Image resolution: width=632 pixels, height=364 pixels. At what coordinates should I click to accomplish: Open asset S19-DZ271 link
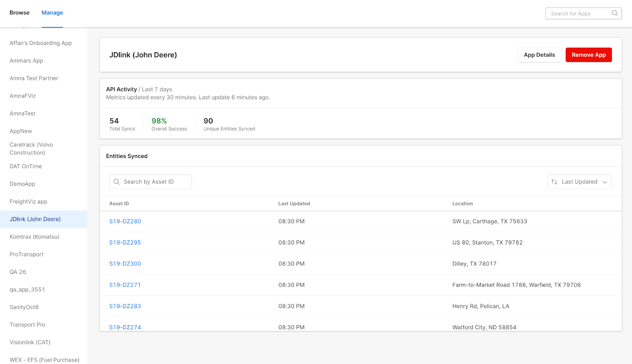125,285
